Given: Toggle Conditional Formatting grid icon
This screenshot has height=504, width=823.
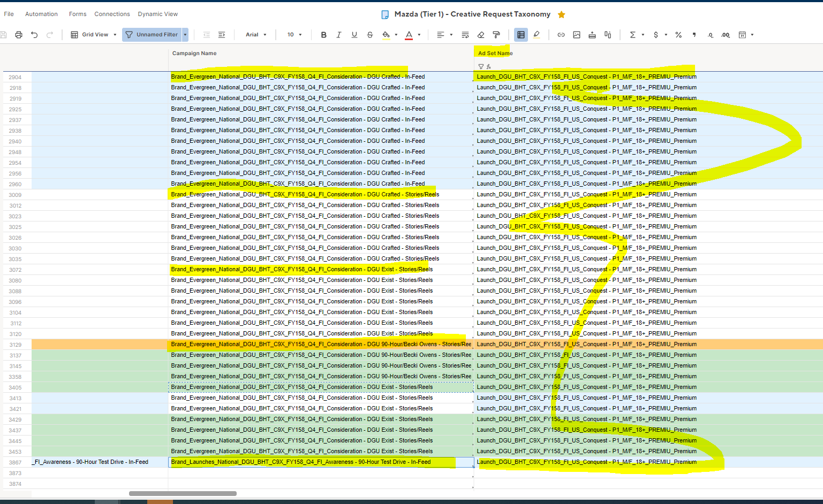Looking at the screenshot, I should point(520,35).
